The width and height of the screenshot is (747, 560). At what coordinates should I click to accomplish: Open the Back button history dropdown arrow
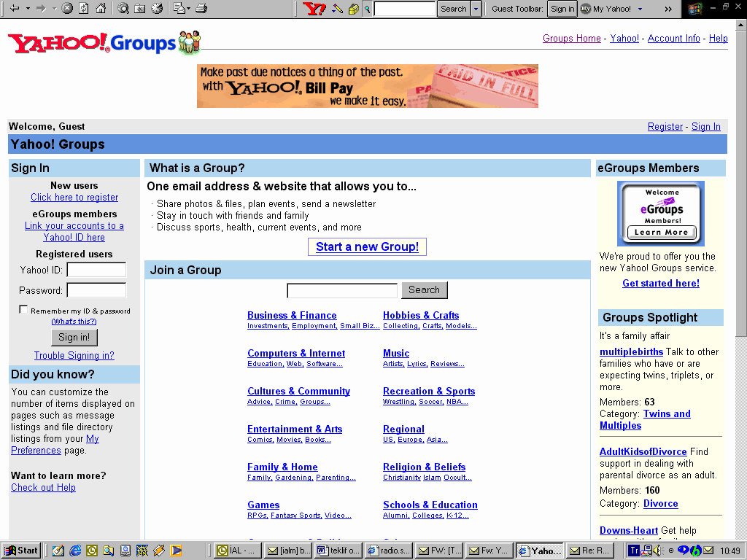pyautogui.click(x=28, y=9)
